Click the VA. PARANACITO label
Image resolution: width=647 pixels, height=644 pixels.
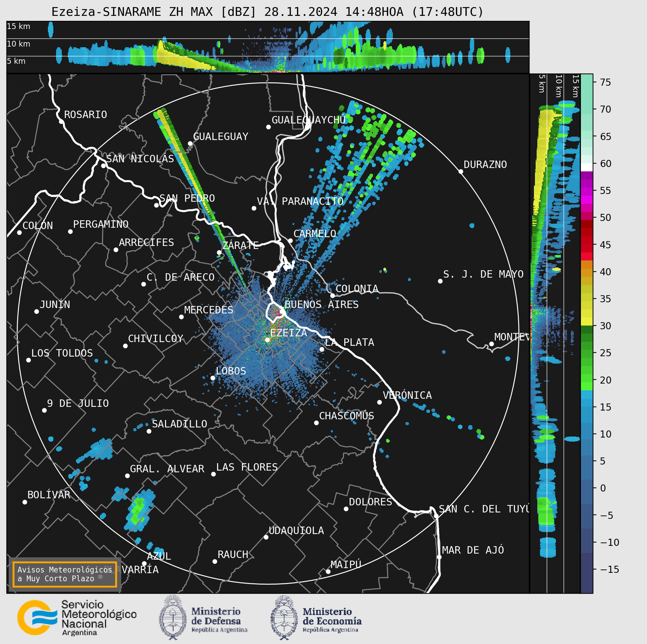click(x=300, y=201)
